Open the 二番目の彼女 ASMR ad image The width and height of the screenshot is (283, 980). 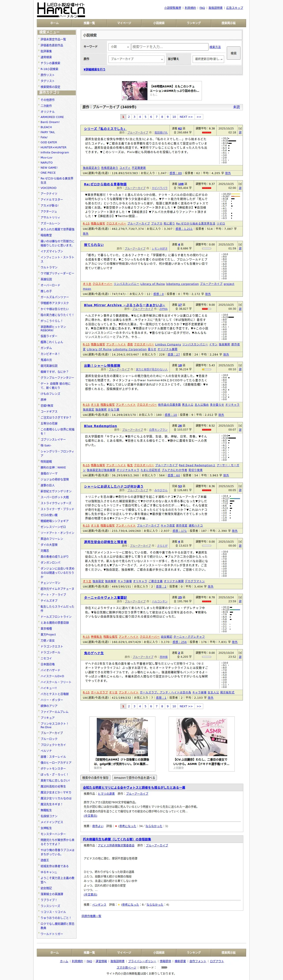click(202, 737)
